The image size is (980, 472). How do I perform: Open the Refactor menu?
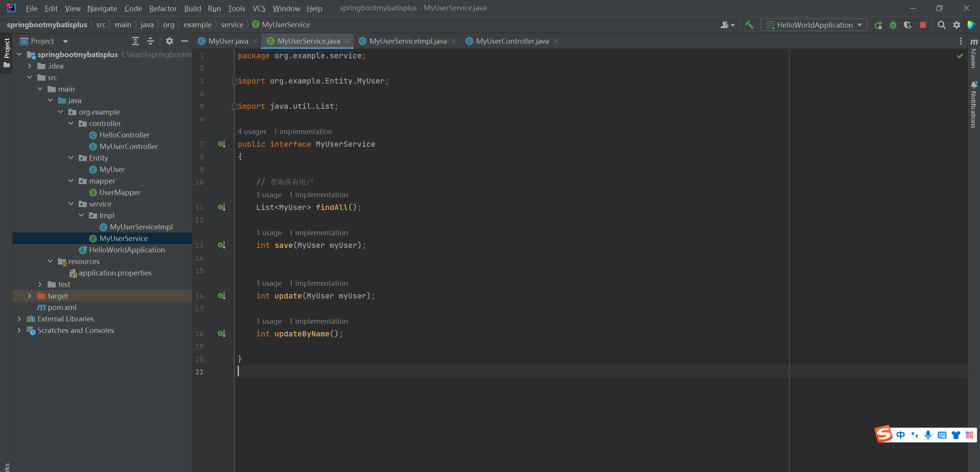(163, 8)
